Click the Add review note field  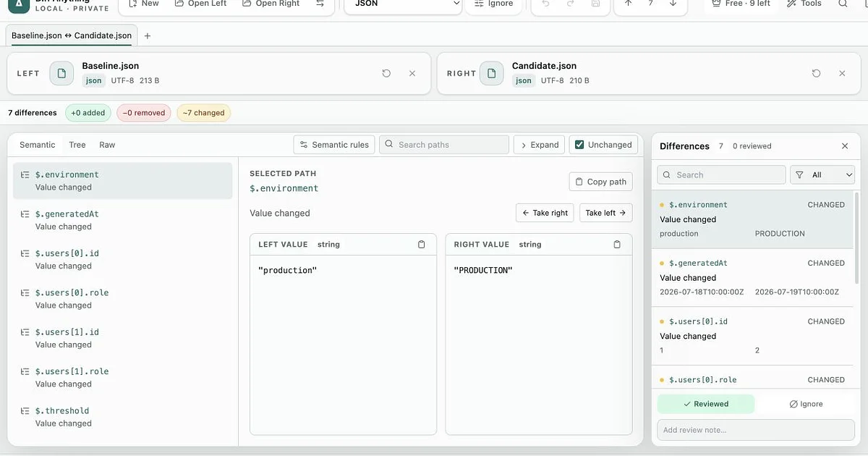[x=756, y=430]
